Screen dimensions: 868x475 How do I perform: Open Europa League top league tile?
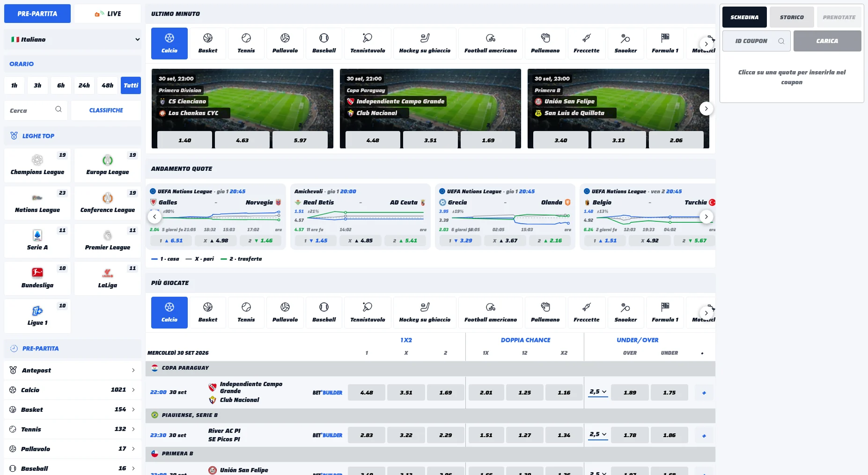[x=108, y=165]
